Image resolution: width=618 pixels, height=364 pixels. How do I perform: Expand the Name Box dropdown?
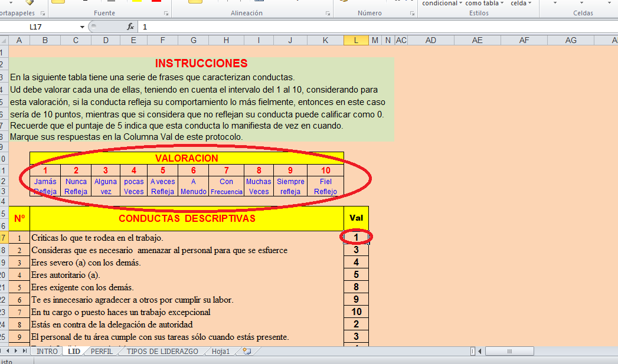click(83, 27)
